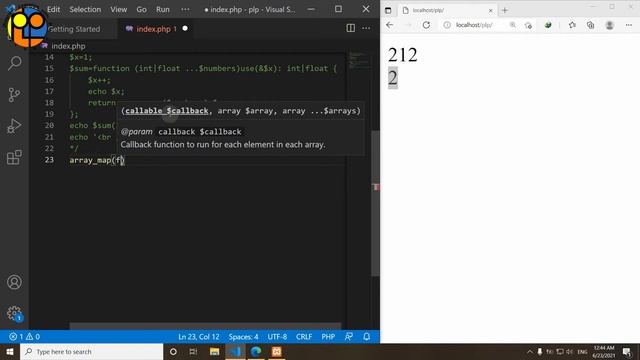640x360 pixels.
Task: Click the editor vertical scrollbar
Action: click(375, 204)
